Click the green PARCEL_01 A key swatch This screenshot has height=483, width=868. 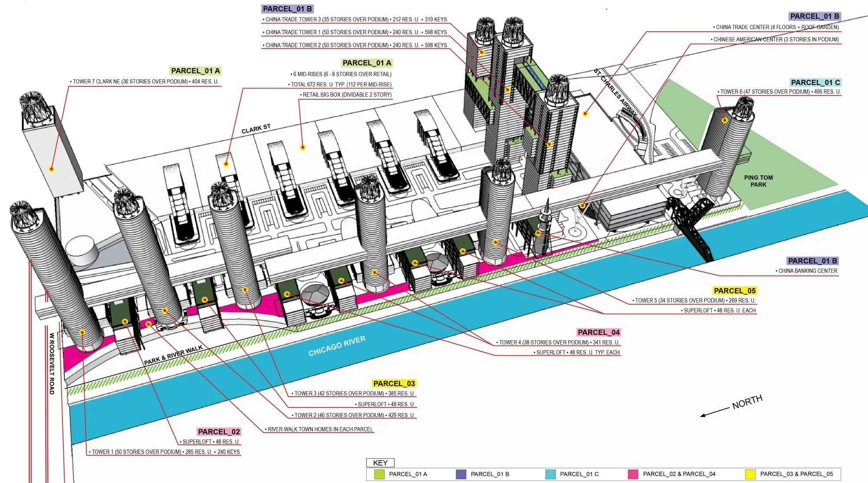(x=379, y=474)
